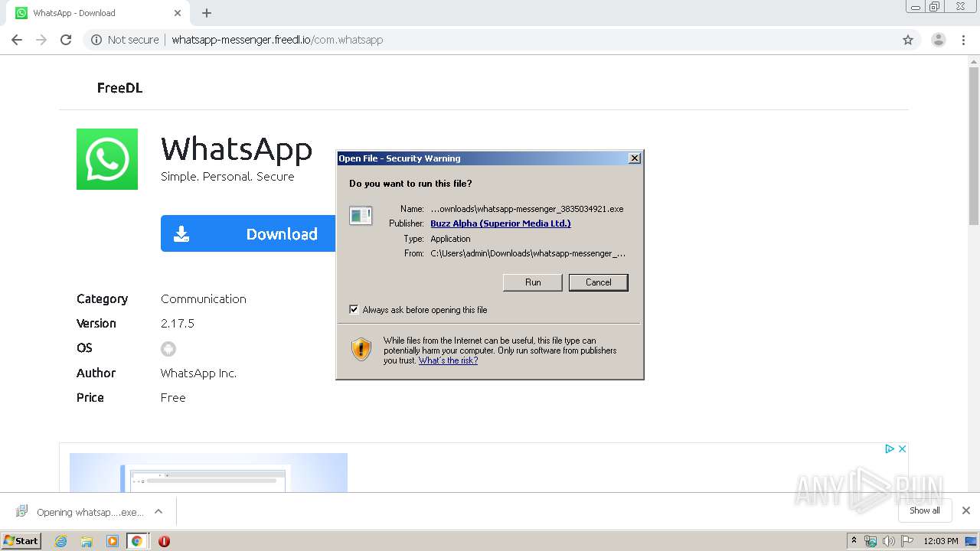This screenshot has height=551, width=980.
Task: Close the security warning dialog with X
Action: pos(634,158)
